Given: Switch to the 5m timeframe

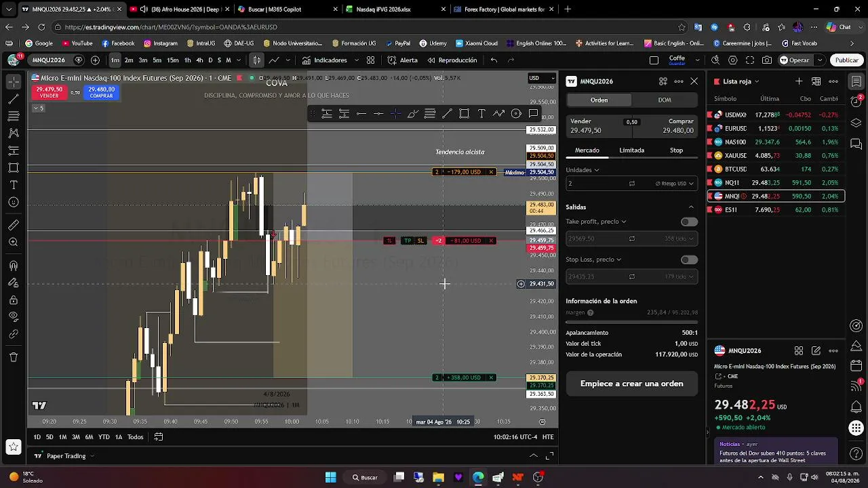Looking at the screenshot, I should [x=157, y=60].
